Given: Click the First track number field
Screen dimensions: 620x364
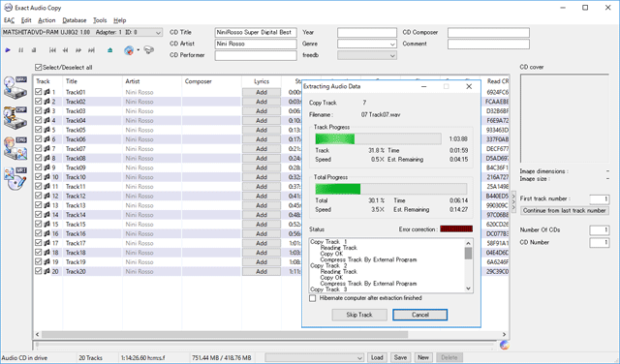Looking at the screenshot, I should (x=599, y=199).
